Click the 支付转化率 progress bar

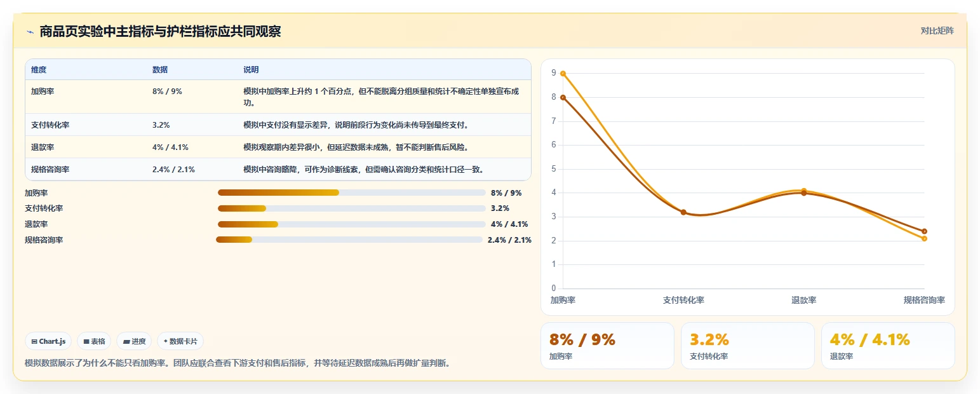coord(352,208)
